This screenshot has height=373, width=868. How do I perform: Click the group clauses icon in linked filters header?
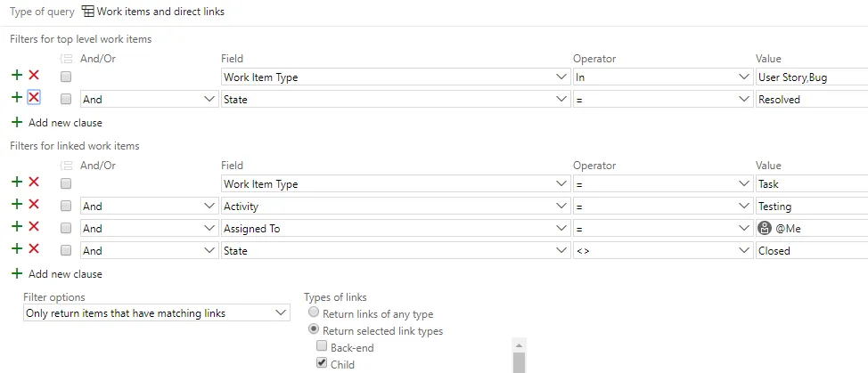tap(65, 166)
